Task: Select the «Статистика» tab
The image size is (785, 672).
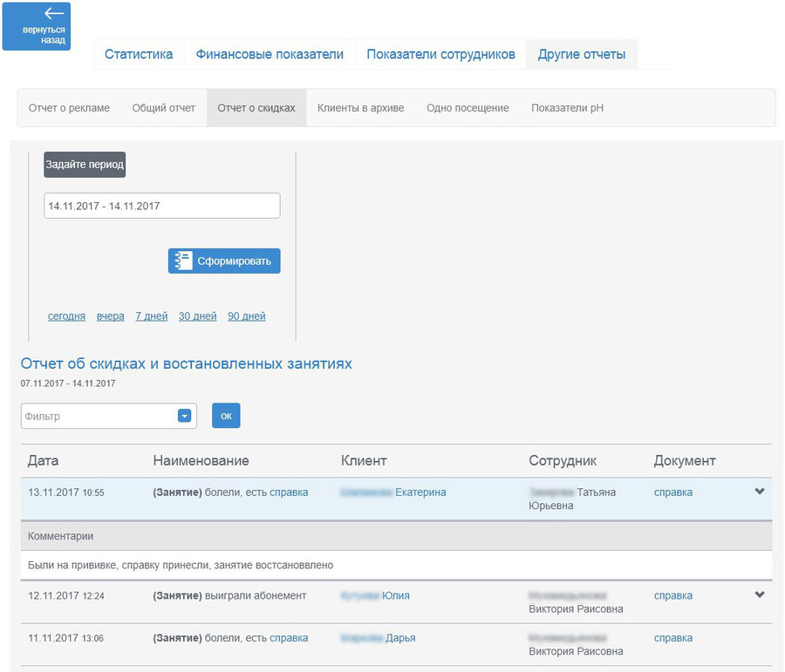Action: coord(139,52)
